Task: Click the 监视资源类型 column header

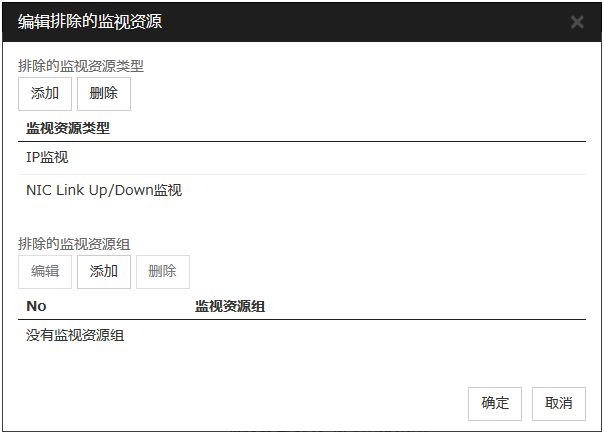Action: pyautogui.click(x=68, y=128)
